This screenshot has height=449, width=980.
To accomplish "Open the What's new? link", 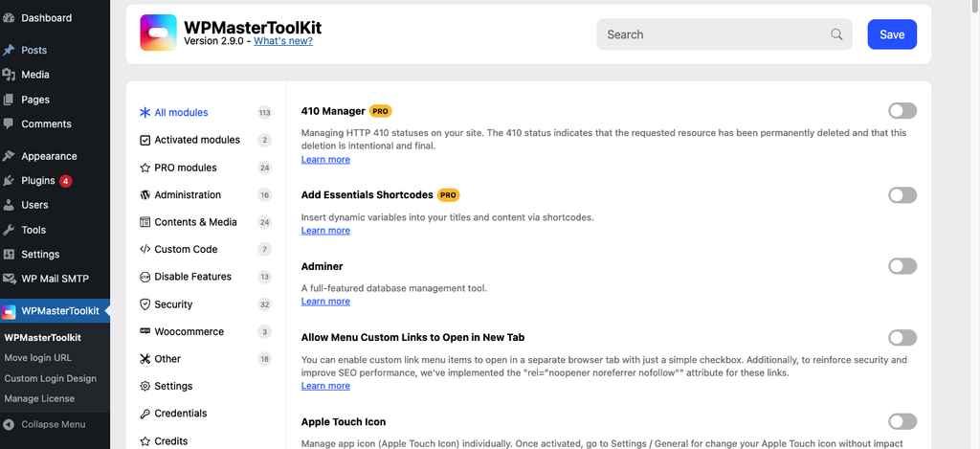I will (x=283, y=41).
